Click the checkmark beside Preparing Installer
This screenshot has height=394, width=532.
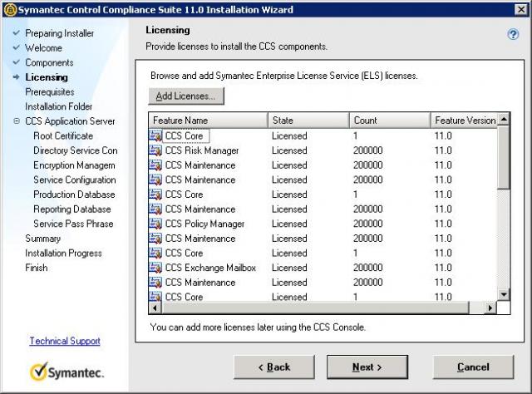pos(16,33)
